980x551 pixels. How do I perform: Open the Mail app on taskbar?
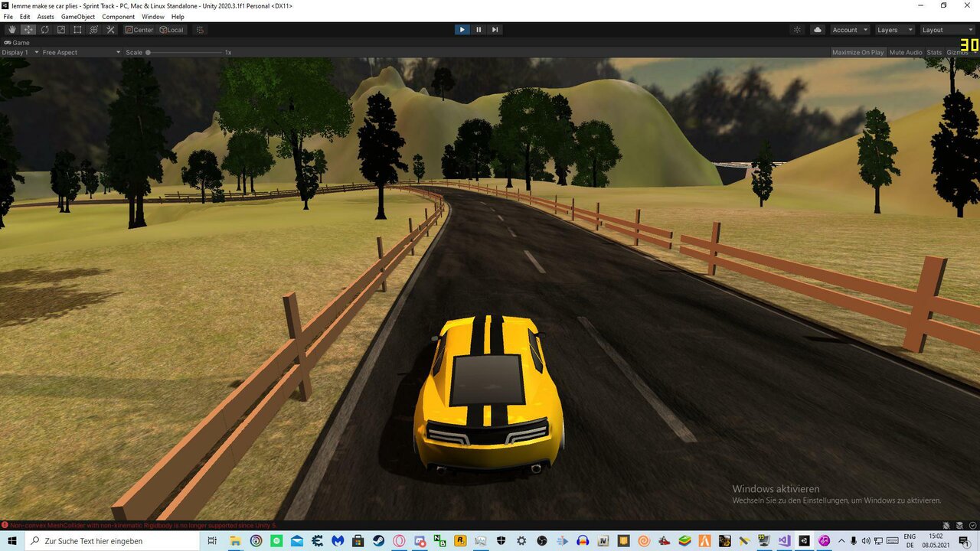(x=297, y=541)
